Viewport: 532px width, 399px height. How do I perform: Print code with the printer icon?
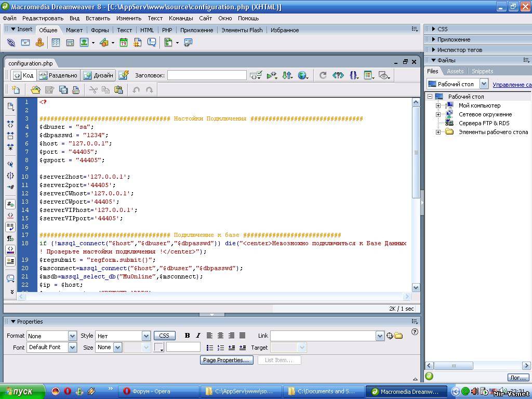point(76,90)
